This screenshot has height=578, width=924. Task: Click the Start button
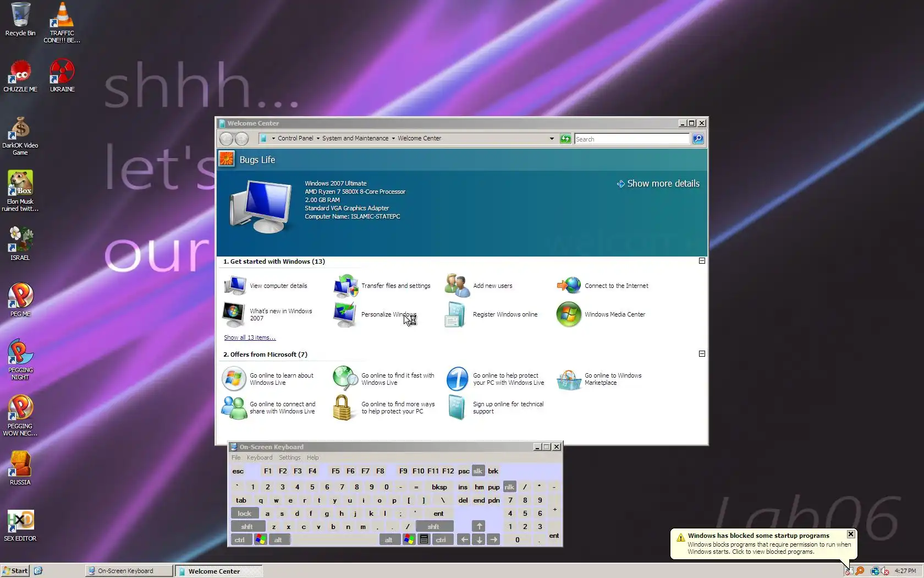[x=15, y=571]
